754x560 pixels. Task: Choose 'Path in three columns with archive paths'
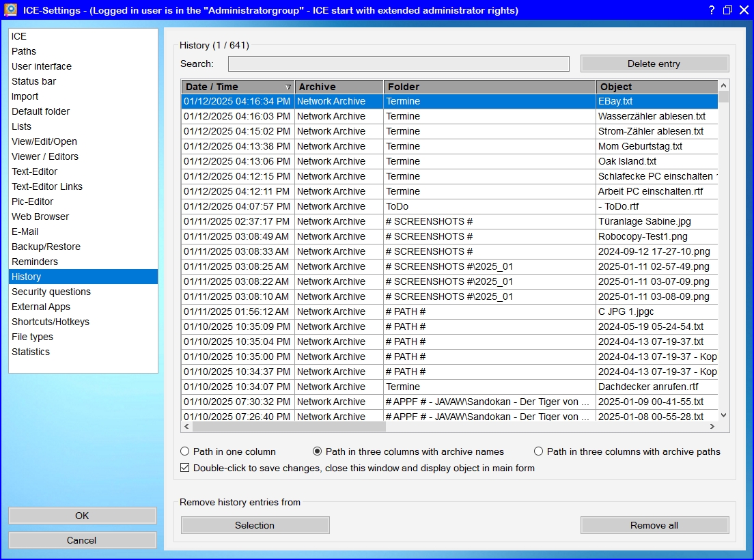coord(539,451)
